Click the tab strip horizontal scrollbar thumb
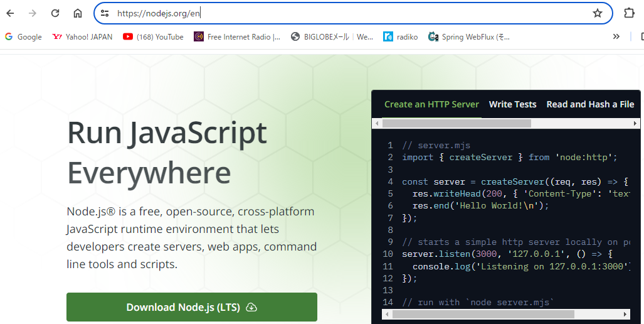The height and width of the screenshot is (324, 644). coord(457,123)
